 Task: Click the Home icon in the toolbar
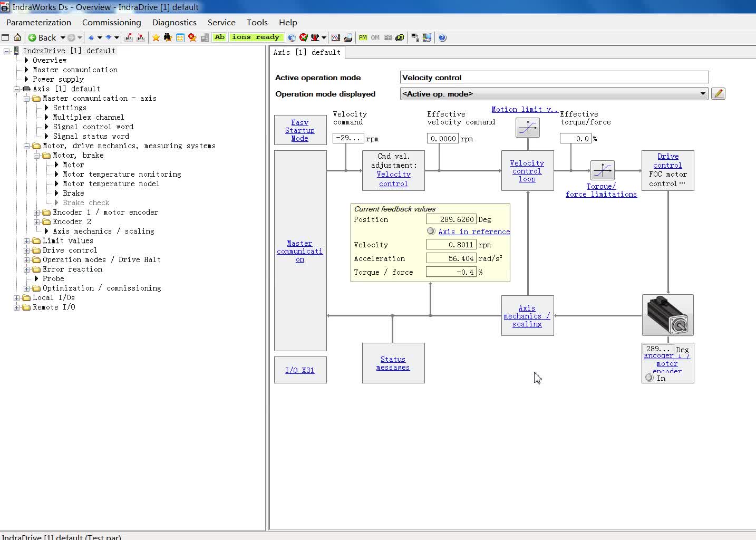[17, 37]
